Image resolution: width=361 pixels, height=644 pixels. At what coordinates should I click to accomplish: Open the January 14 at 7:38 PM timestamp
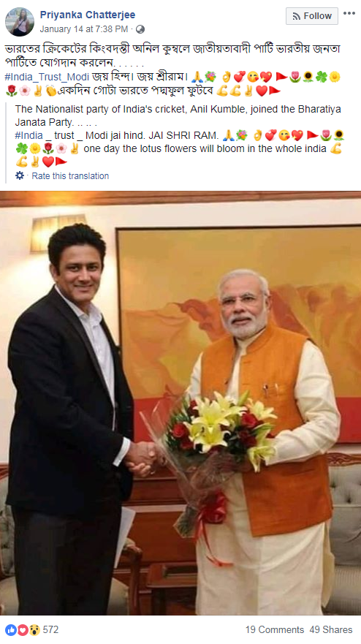coord(84,29)
